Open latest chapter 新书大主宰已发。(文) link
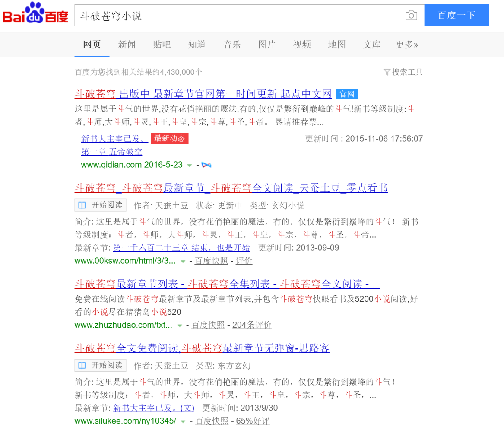This screenshot has width=504, height=431. [154, 408]
